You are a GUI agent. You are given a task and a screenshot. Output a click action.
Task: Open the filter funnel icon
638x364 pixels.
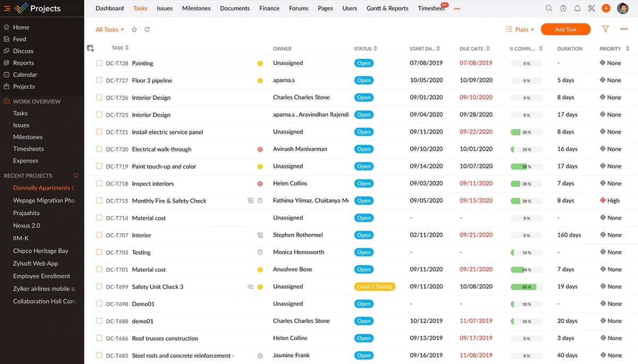tap(606, 29)
